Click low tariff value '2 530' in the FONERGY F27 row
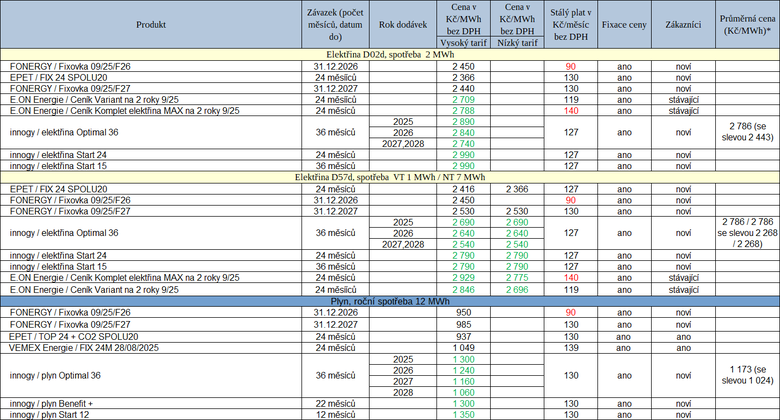 coord(517,211)
